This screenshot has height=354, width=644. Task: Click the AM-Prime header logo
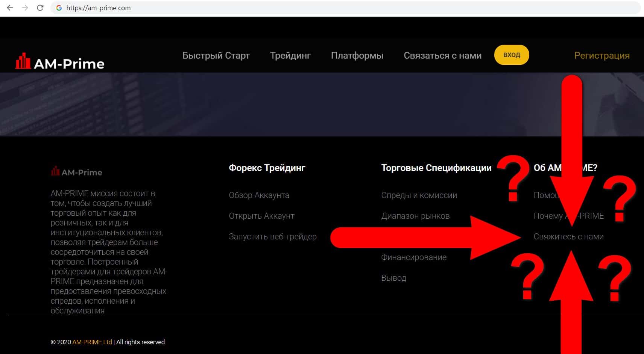coord(60,62)
